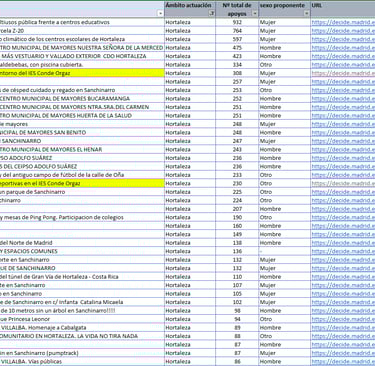Select the cell 'Y ESPACIOS COMUNES'
Image resolution: width=375 pixels, height=366 pixels.
click(x=82, y=251)
